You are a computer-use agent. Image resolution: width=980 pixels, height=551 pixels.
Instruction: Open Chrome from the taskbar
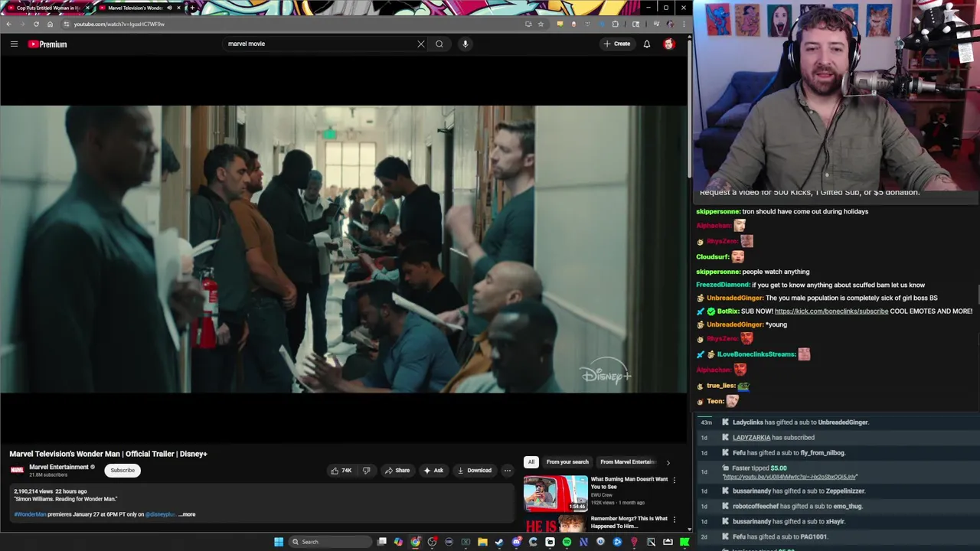coord(415,542)
